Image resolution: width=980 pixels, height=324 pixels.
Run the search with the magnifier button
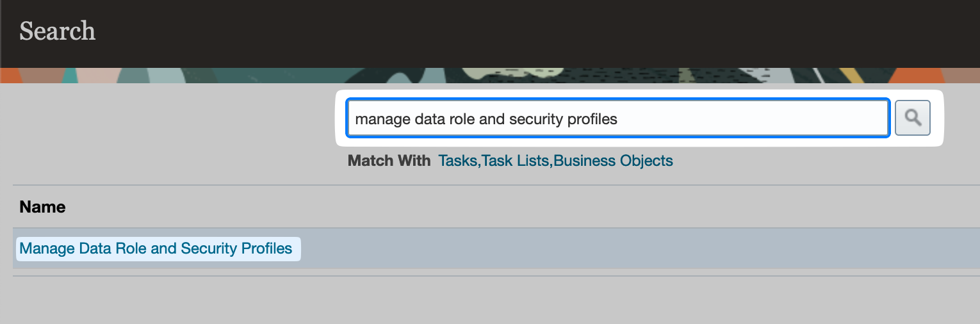coord(912,118)
